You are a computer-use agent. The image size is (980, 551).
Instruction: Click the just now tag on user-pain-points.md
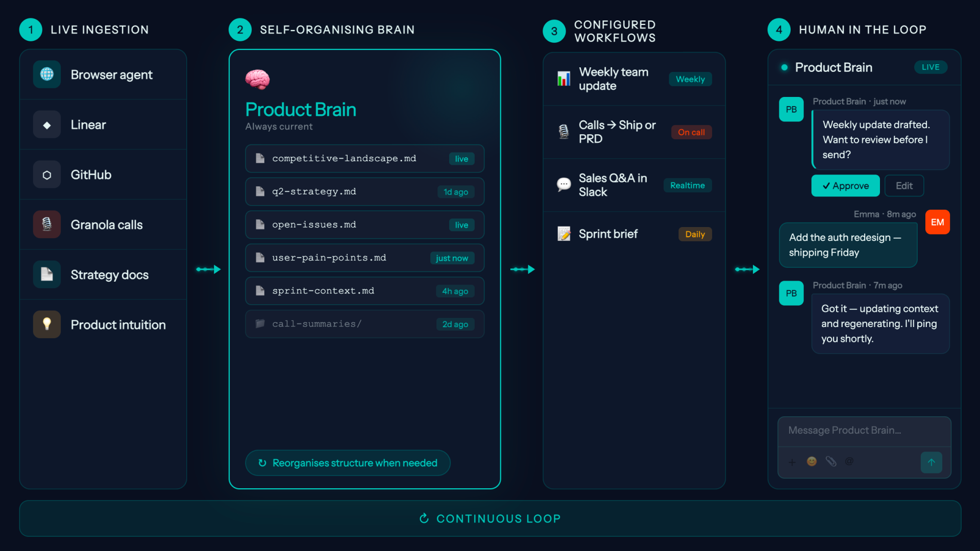coord(452,258)
